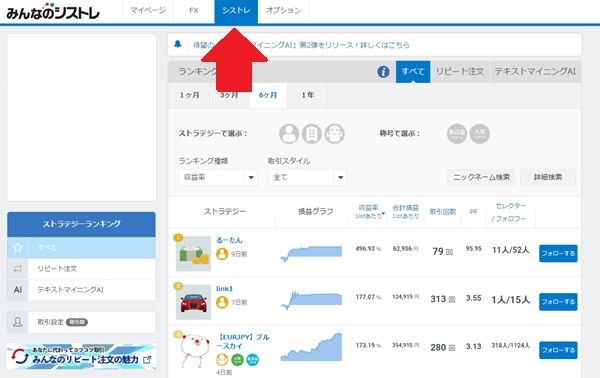Click the ニックネーム検索 button
Image resolution: width=600 pixels, height=378 pixels.
pyautogui.click(x=481, y=177)
